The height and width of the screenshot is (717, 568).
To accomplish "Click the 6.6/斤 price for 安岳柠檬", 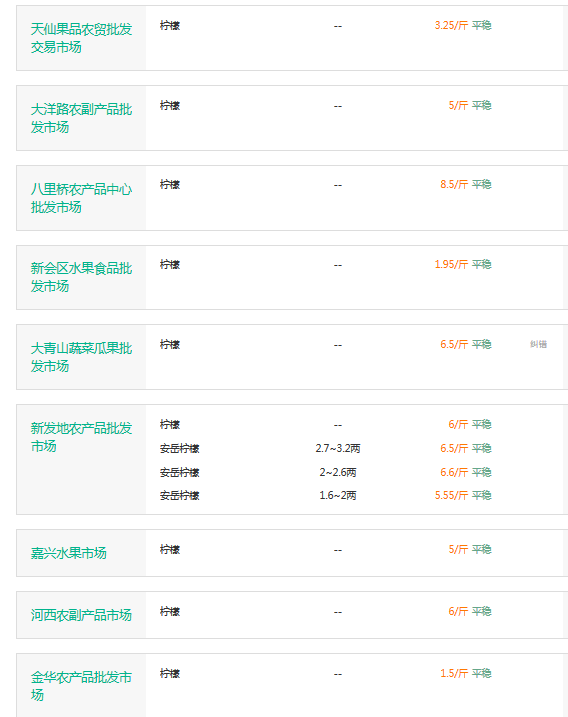I will (454, 472).
